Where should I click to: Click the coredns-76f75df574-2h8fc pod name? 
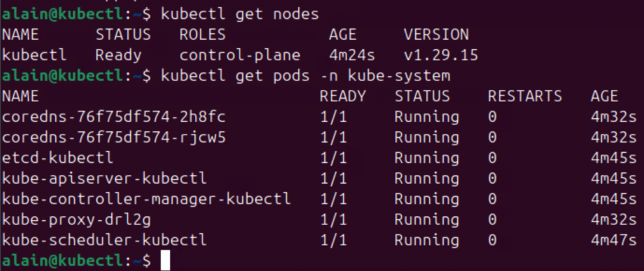pos(114,117)
